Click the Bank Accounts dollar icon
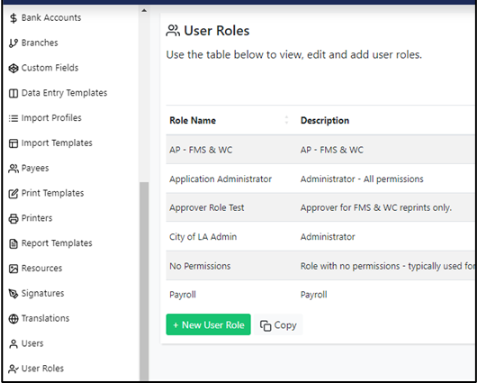This screenshot has height=385, width=478. tap(13, 18)
